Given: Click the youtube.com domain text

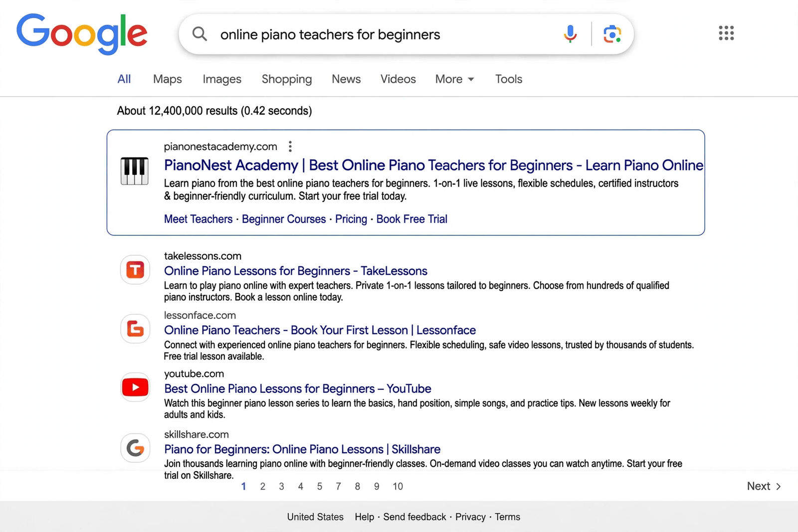Looking at the screenshot, I should (194, 374).
